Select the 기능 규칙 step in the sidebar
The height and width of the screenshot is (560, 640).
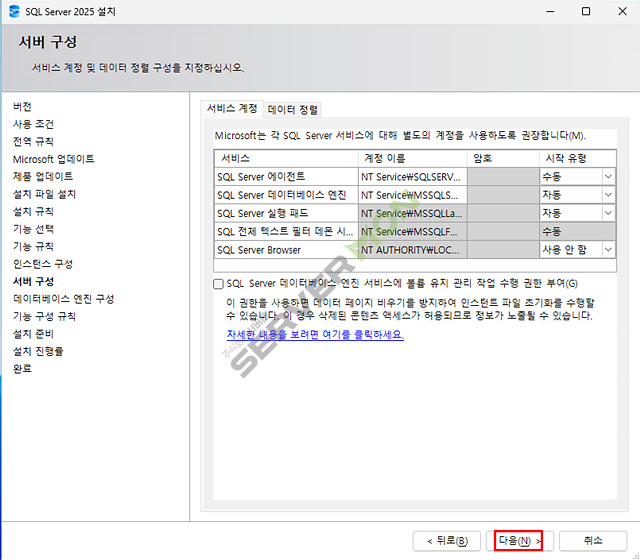click(33, 247)
